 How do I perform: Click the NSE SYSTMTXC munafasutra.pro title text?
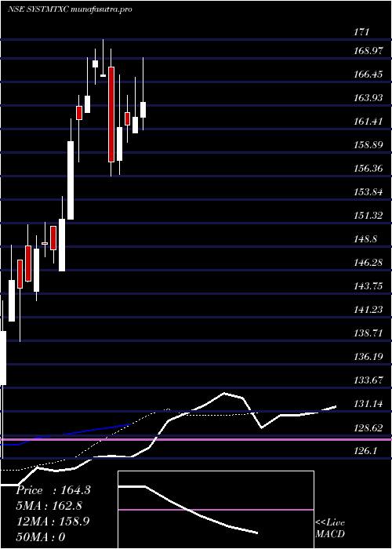[70, 9]
